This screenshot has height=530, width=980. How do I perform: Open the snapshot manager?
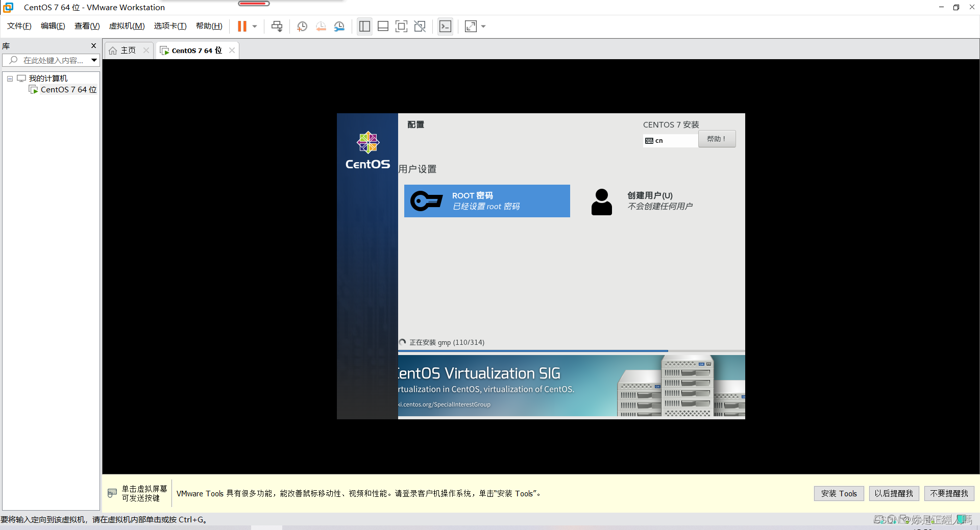pos(339,27)
